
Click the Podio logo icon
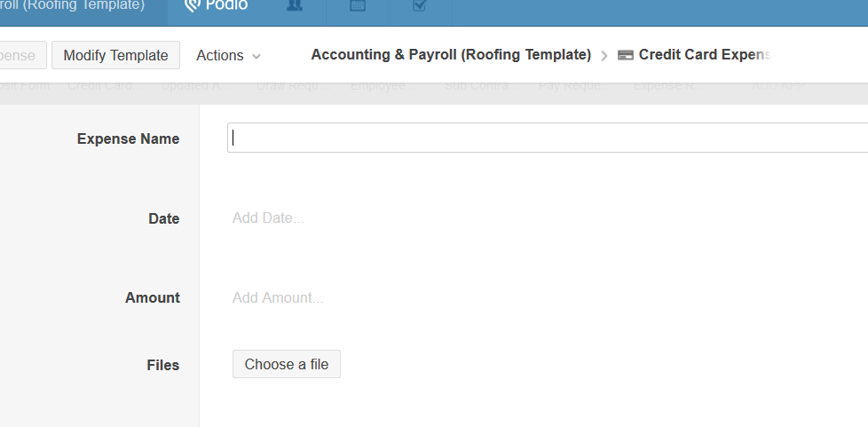pyautogui.click(x=193, y=5)
